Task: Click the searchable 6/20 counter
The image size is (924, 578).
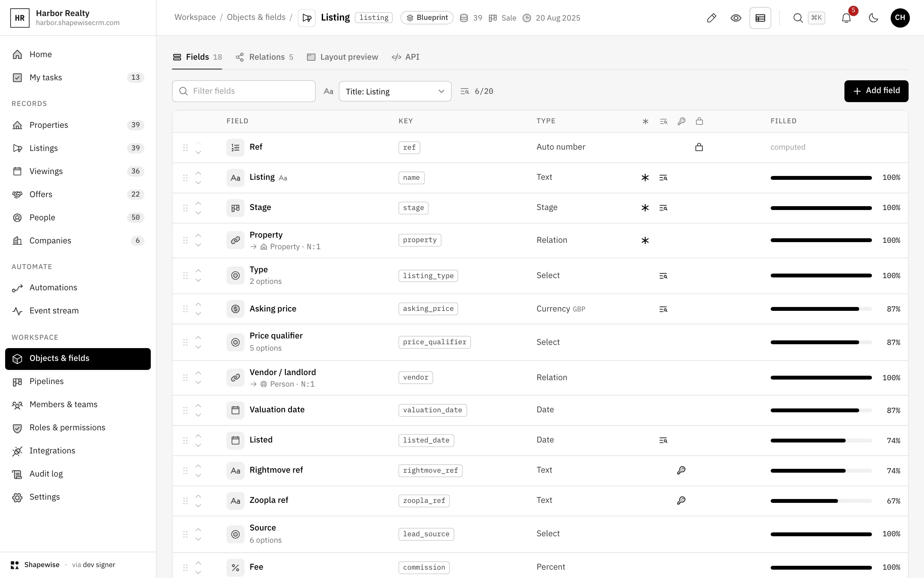Action: (477, 92)
